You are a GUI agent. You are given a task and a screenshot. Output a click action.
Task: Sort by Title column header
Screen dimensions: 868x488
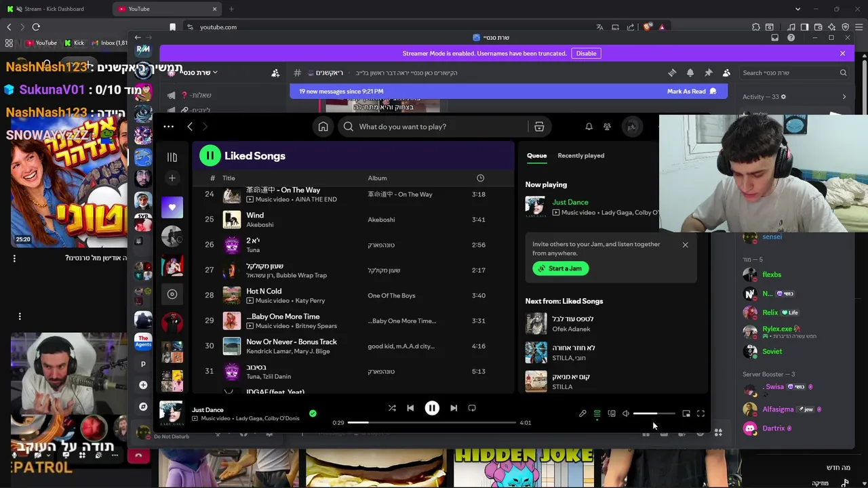pyautogui.click(x=229, y=178)
